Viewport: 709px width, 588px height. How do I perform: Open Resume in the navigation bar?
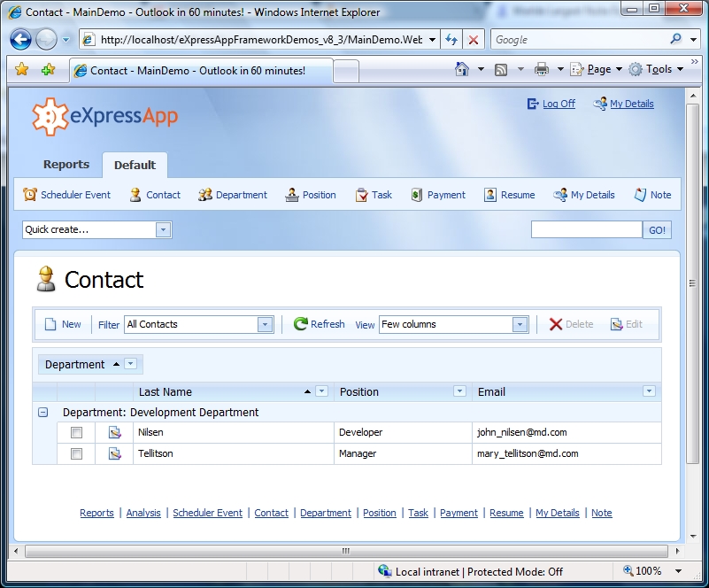click(x=509, y=195)
